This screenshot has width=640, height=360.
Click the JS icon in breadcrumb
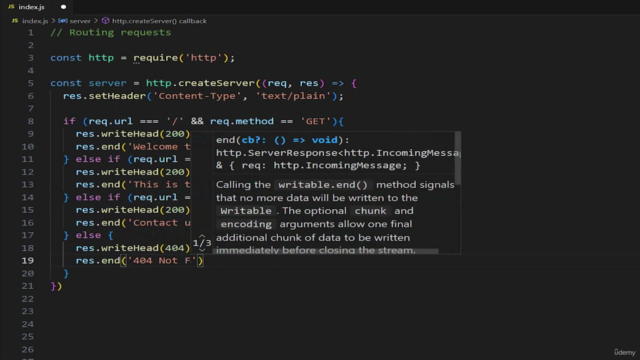pos(15,21)
